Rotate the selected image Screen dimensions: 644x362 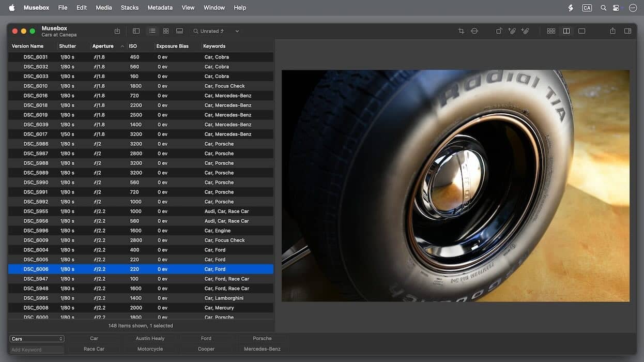point(499,31)
